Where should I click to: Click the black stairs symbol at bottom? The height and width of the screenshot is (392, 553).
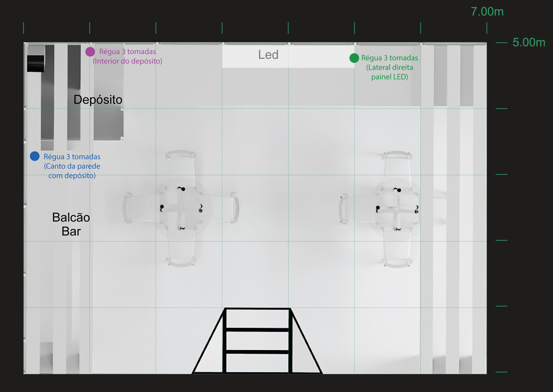257,341
